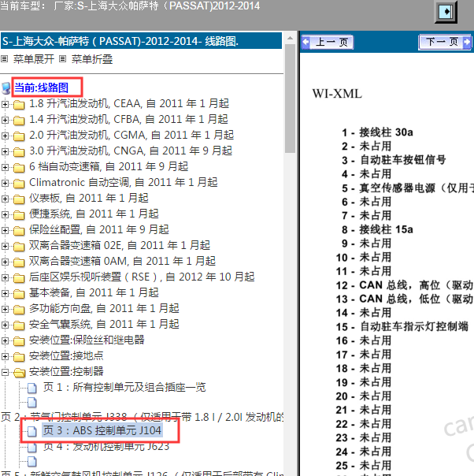Click folder icon of 便捷系统
This screenshot has width=474, height=476.
19,215
